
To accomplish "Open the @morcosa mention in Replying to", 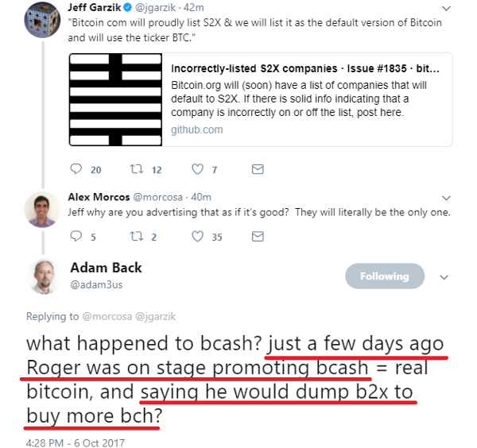I will (107, 316).
